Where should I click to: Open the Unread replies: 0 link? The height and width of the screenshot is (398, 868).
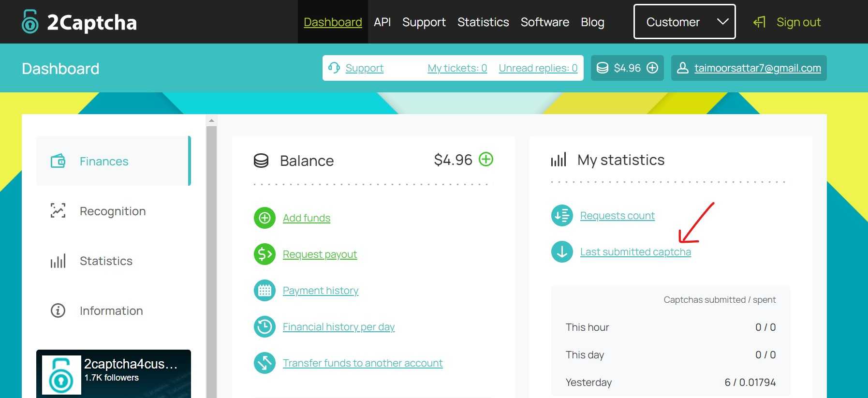click(x=538, y=68)
